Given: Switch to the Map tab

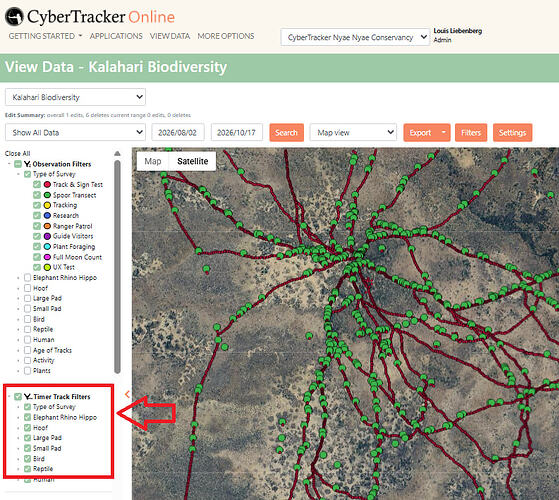Looking at the screenshot, I should point(153,161).
